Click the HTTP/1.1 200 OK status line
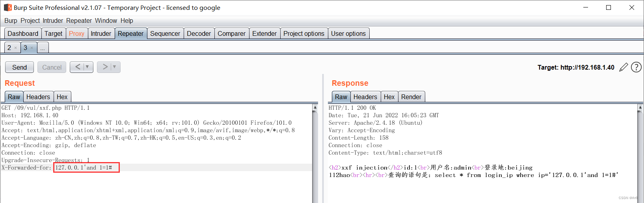Screen dimensions: 644x203 (352, 108)
